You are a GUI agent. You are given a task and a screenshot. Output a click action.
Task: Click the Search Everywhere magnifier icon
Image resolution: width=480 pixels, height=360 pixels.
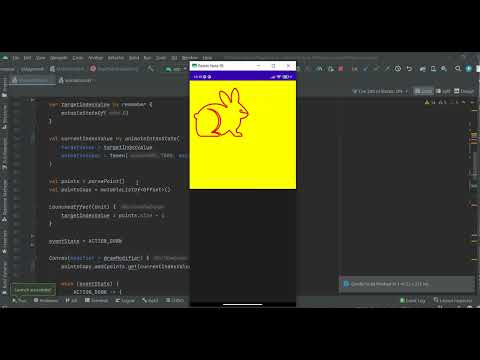(458, 69)
